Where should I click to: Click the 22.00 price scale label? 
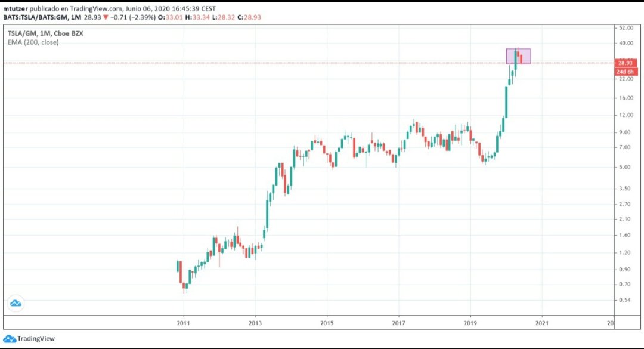click(626, 79)
